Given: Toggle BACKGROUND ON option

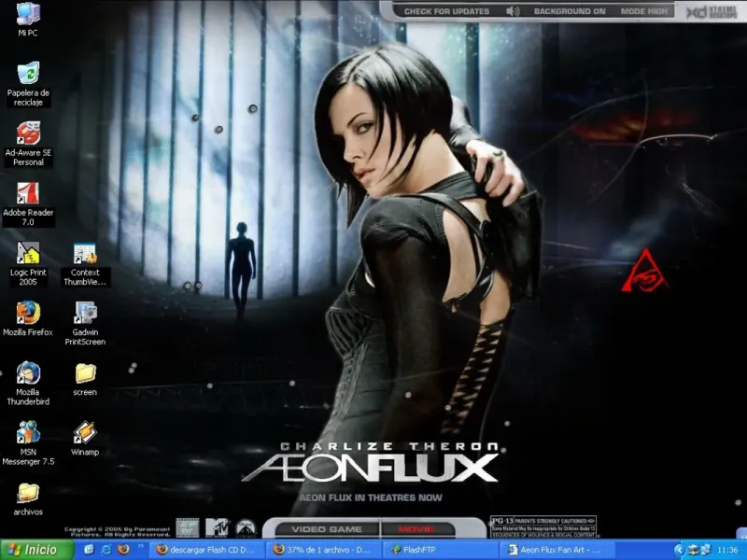Looking at the screenshot, I should pyautogui.click(x=570, y=11).
